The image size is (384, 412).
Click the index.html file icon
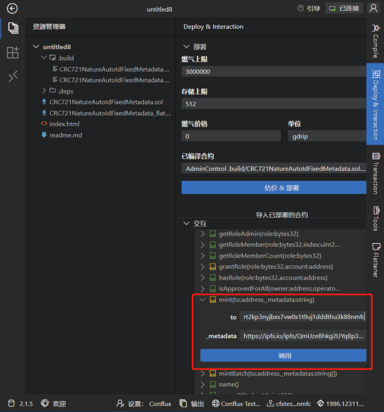click(44, 124)
